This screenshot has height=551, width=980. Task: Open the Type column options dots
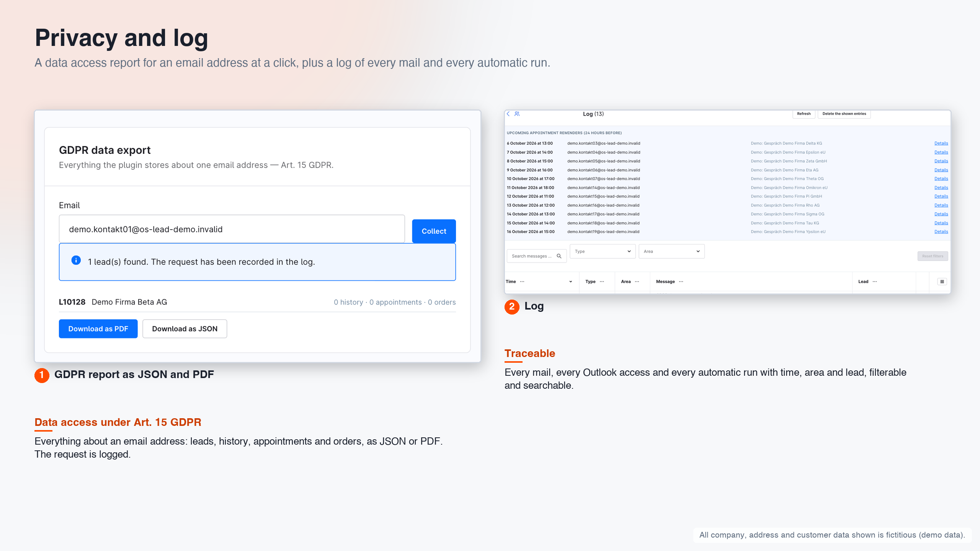(x=602, y=282)
